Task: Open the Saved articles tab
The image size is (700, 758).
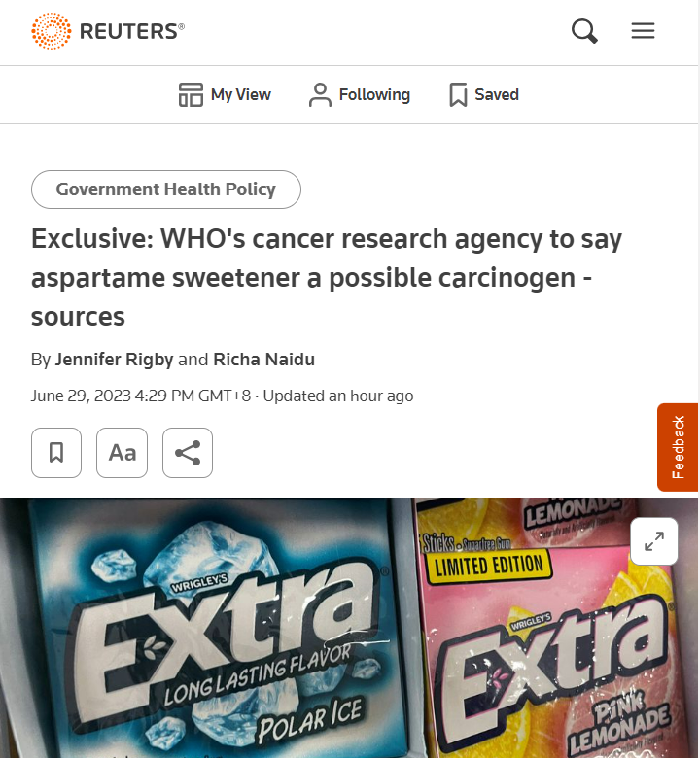Action: pyautogui.click(x=484, y=95)
